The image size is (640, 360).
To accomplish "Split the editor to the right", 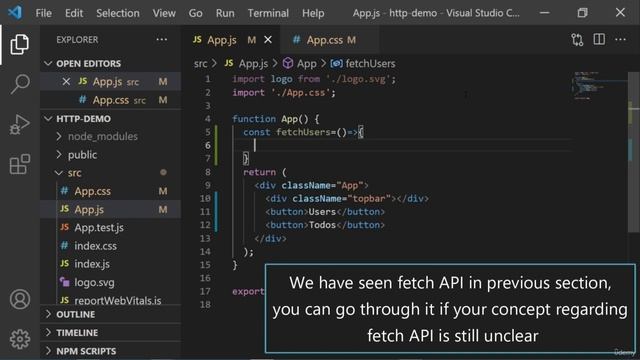I will (599, 40).
